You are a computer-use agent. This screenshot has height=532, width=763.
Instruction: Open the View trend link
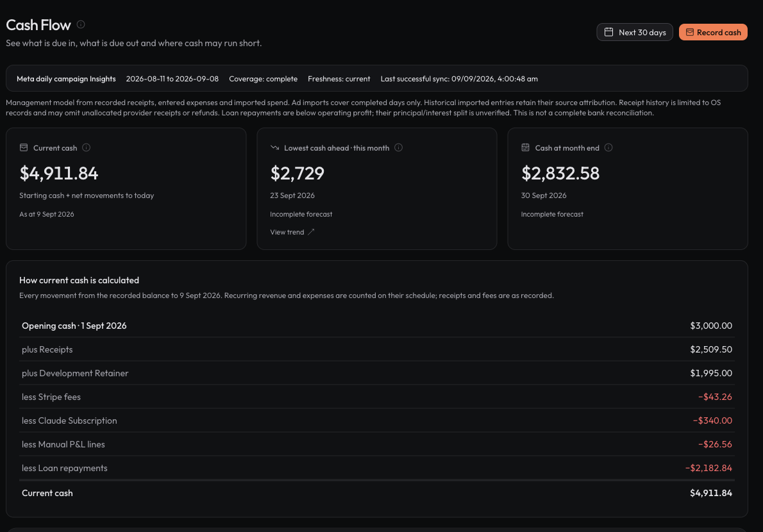click(x=292, y=232)
